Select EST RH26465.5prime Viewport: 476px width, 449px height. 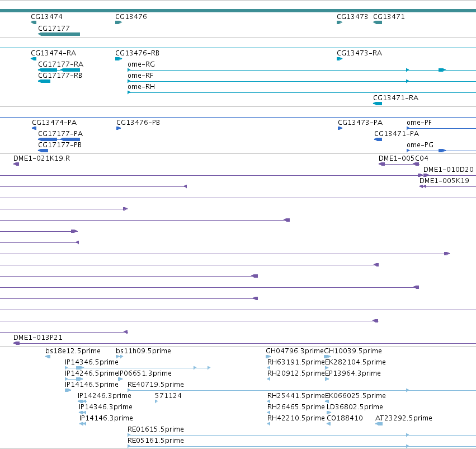(x=296, y=408)
